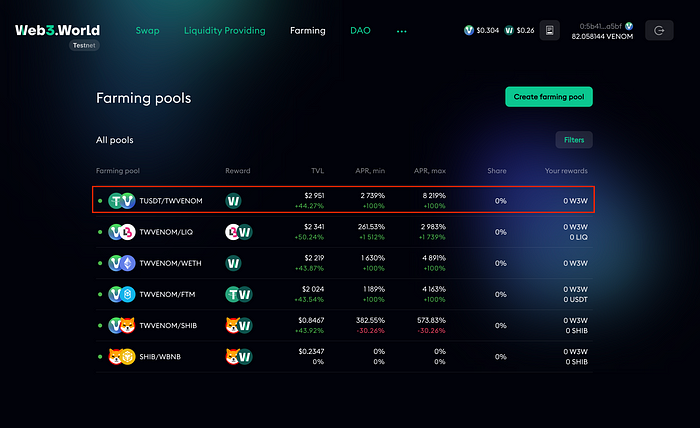Click the Your rewards column header
Screen dimensions: 700x428
click(566, 171)
